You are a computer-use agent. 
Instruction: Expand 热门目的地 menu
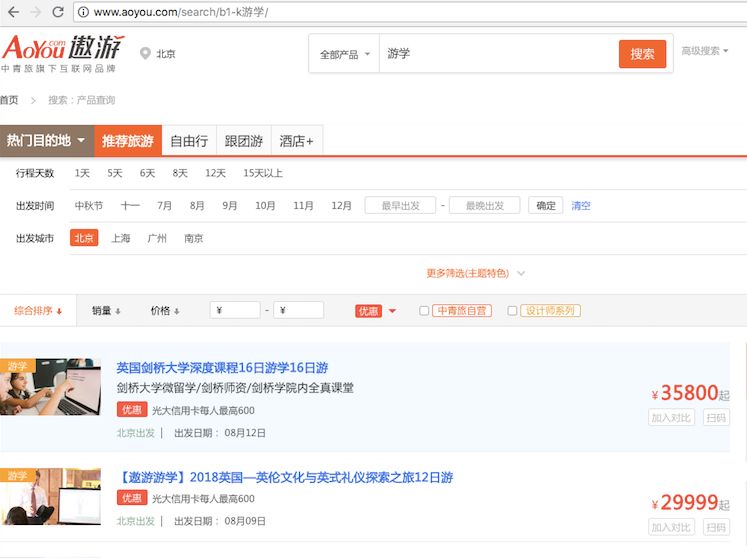[x=47, y=141]
